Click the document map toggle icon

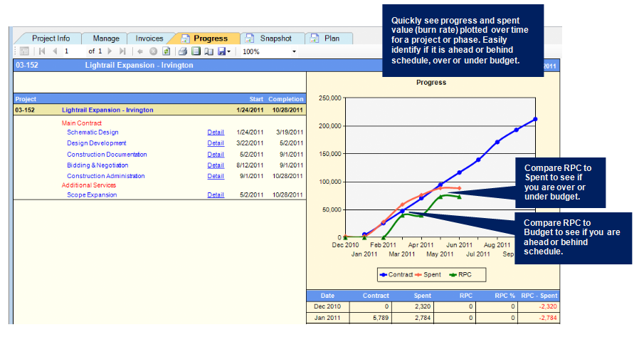click(23, 51)
